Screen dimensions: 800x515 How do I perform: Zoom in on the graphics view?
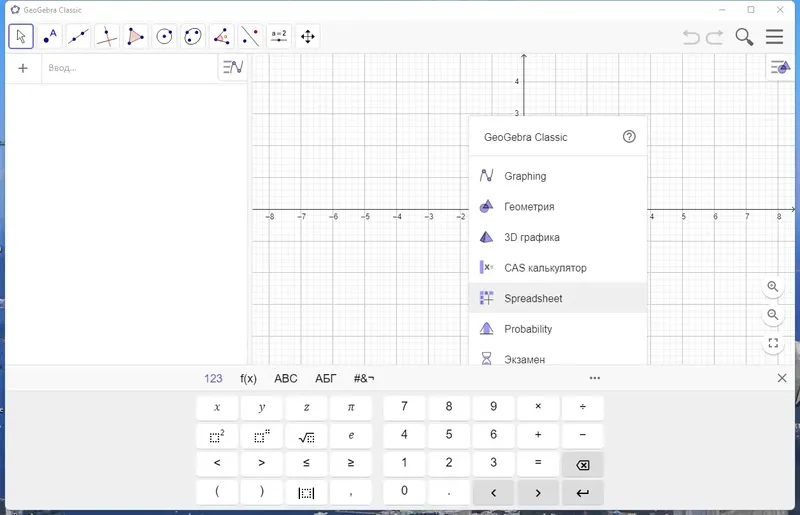pyautogui.click(x=773, y=287)
